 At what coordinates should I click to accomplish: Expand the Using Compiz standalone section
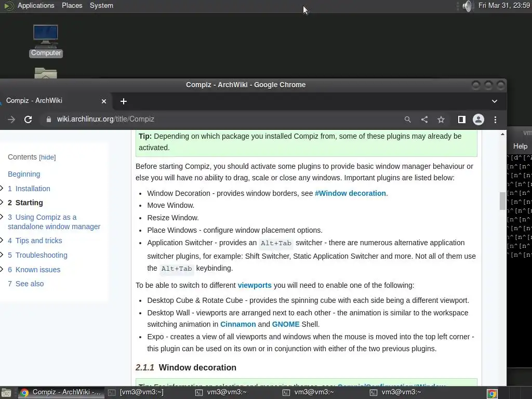pyautogui.click(x=2, y=217)
